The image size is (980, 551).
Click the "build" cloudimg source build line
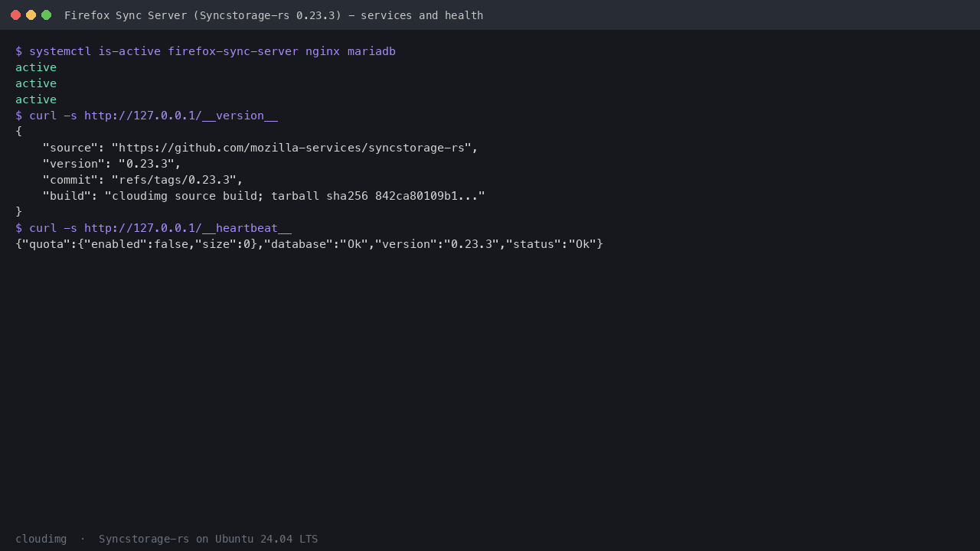pyautogui.click(x=264, y=196)
